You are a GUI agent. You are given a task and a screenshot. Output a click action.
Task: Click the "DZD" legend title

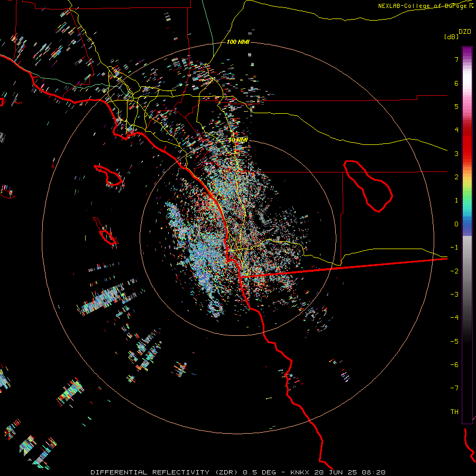465,32
